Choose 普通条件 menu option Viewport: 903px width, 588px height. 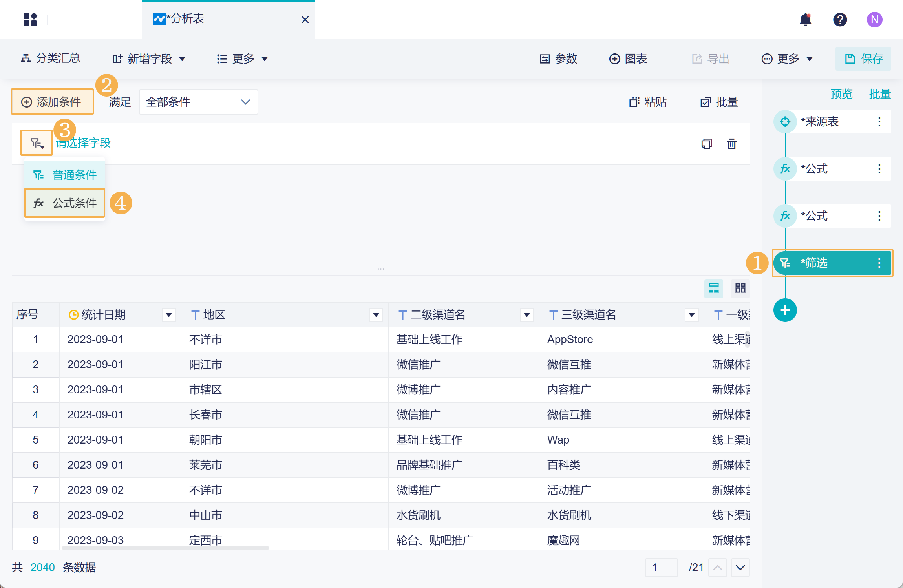point(65,175)
